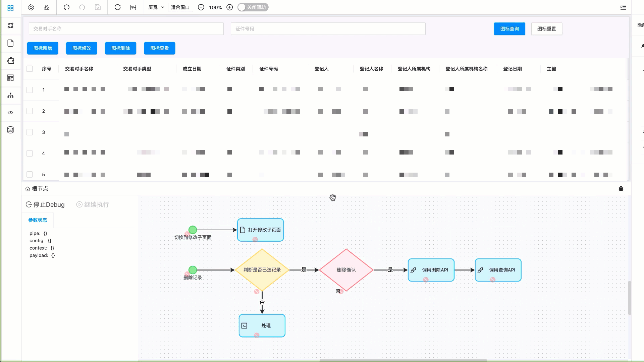Click the 图标删除 button
This screenshot has width=644, height=362.
(x=120, y=48)
